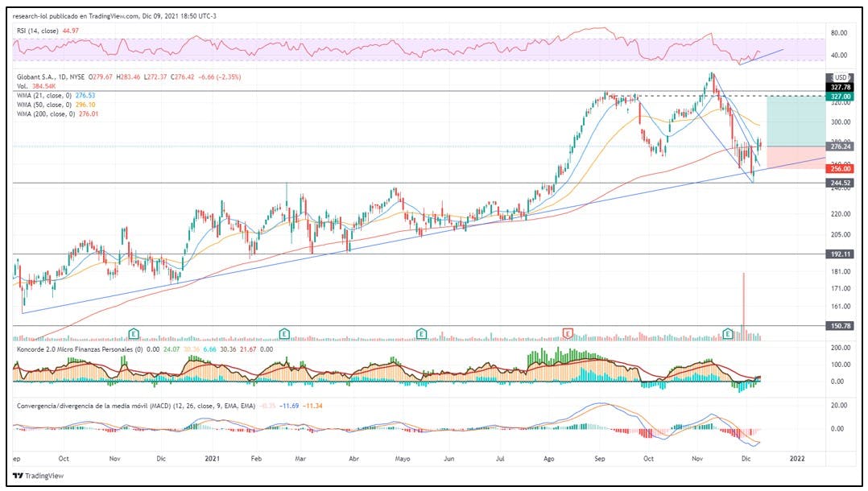868x491 pixels.
Task: Click the 40.00 level on the RSI axis
Action: (839, 56)
